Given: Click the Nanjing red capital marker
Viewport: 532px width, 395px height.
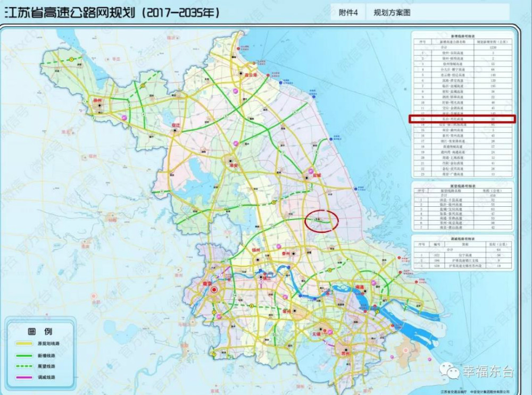Looking at the screenshot, I should (x=214, y=290).
